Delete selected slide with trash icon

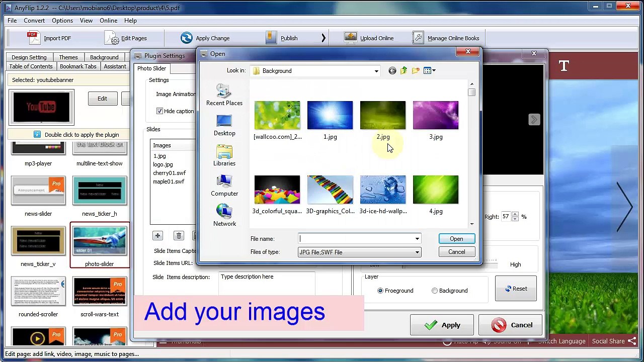pos(179,236)
